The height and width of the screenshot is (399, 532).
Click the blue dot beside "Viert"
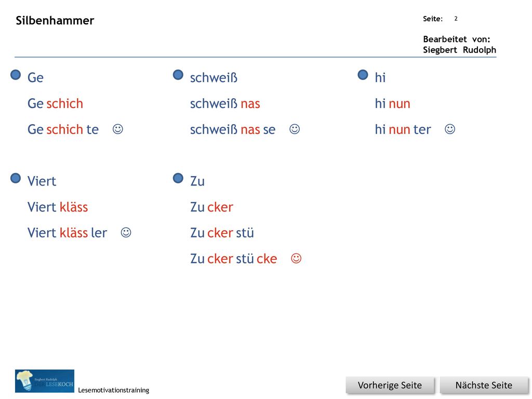pyautogui.click(x=16, y=178)
